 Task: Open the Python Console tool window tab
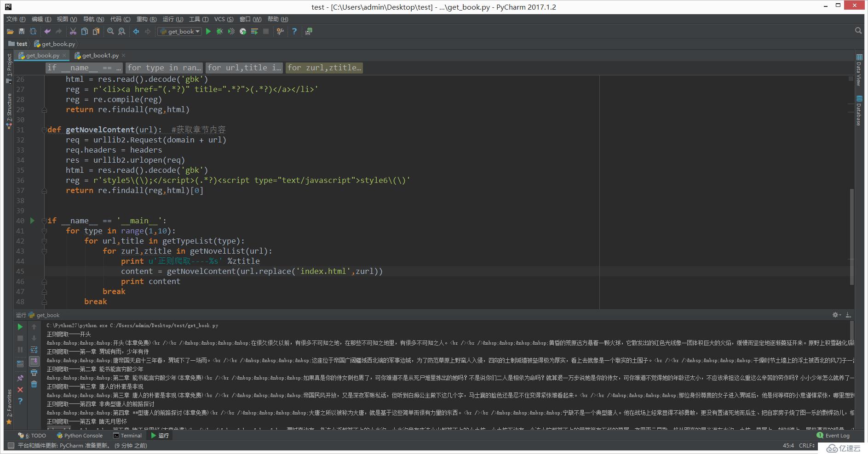click(x=80, y=436)
